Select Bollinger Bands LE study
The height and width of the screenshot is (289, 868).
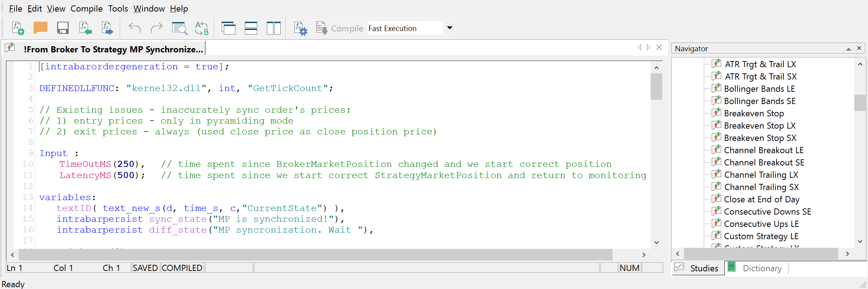(x=759, y=89)
